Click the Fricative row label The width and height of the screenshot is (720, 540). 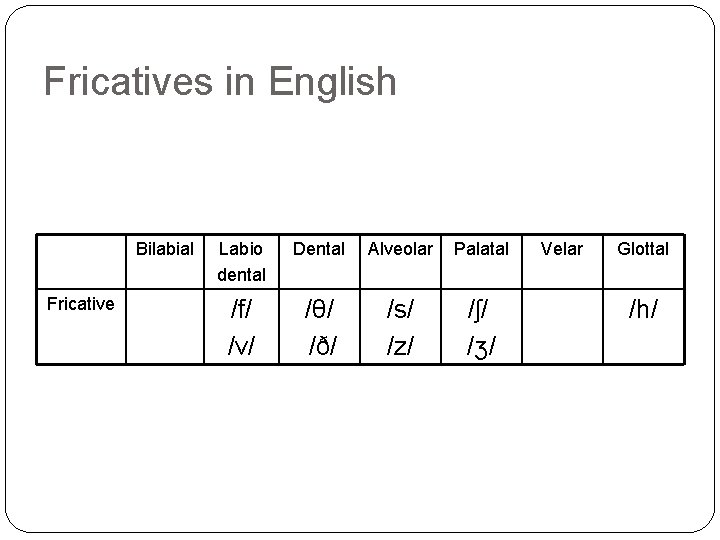[x=80, y=304]
